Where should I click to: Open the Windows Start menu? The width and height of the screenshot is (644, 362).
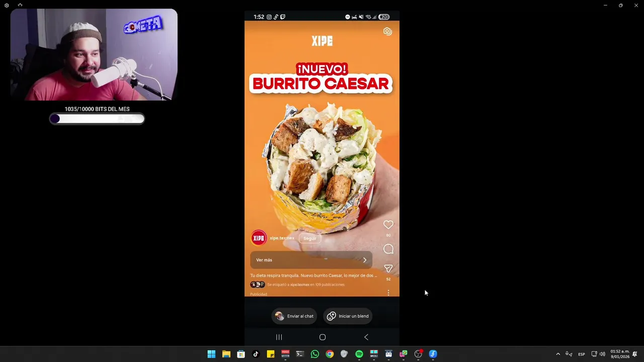211,354
